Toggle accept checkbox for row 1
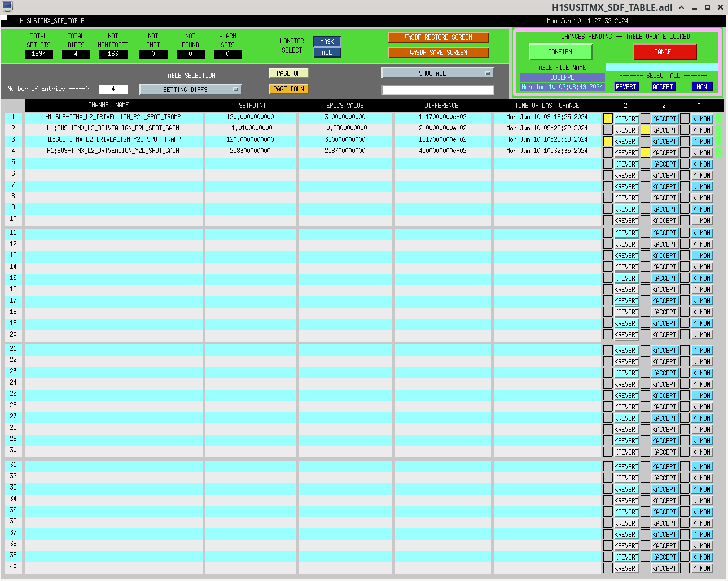This screenshot has width=728, height=581. point(645,119)
